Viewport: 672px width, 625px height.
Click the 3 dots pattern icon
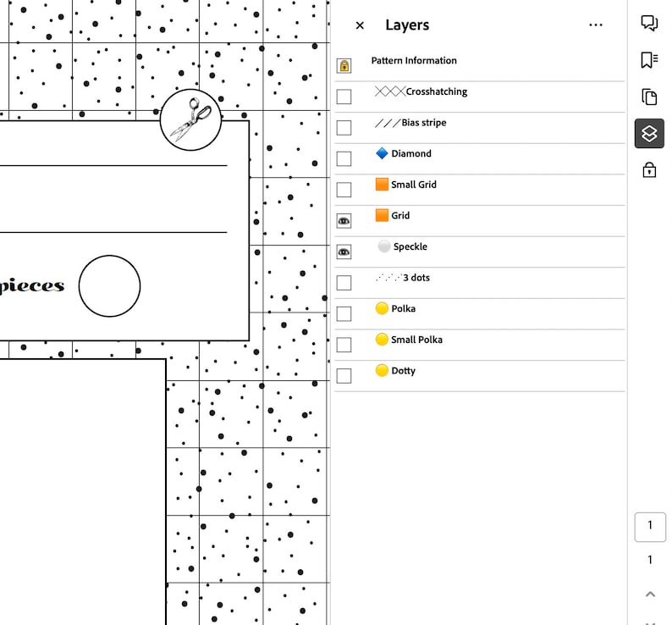pos(388,278)
